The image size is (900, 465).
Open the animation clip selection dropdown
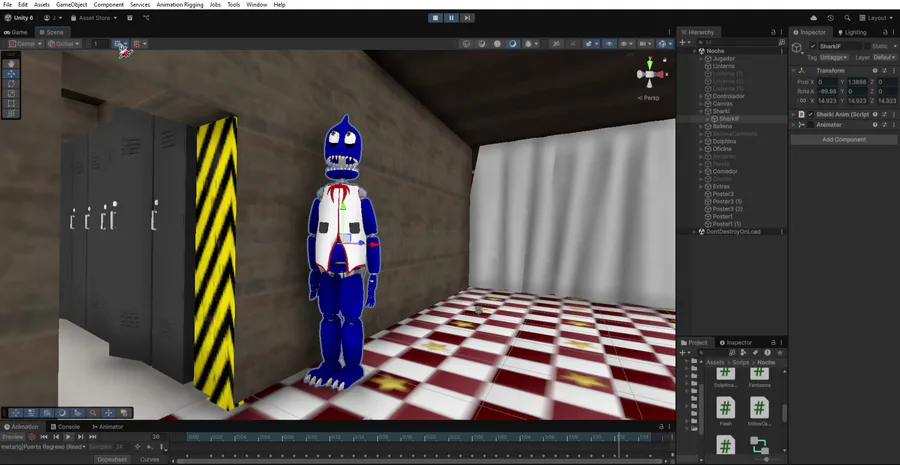tap(44, 447)
